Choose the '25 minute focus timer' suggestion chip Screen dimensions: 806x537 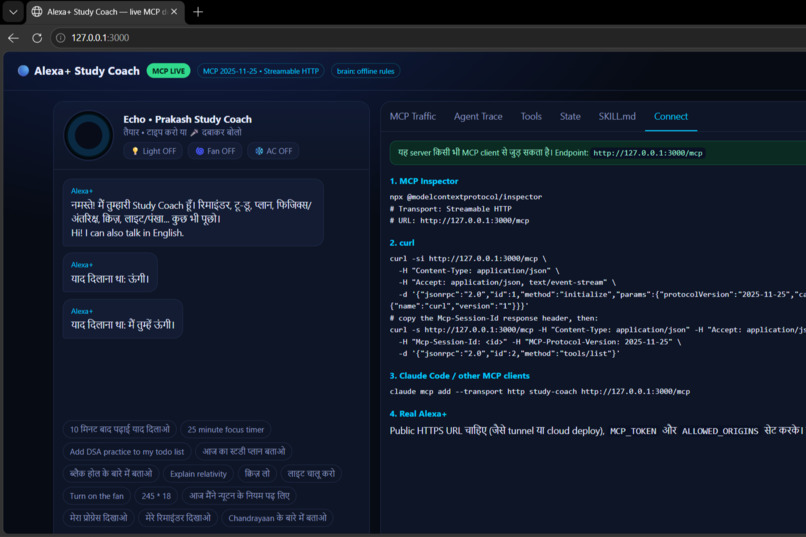[226, 430]
